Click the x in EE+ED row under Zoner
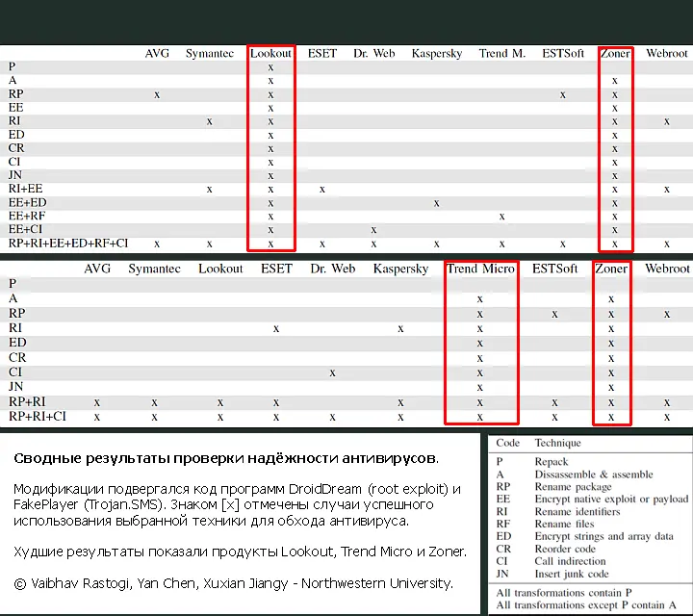The height and width of the screenshot is (616, 693). 614,203
